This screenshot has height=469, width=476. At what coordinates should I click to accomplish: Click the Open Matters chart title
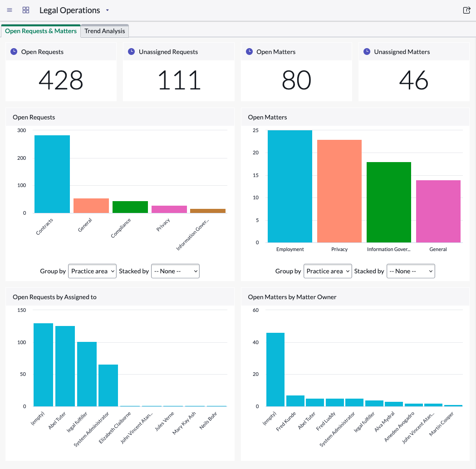267,117
